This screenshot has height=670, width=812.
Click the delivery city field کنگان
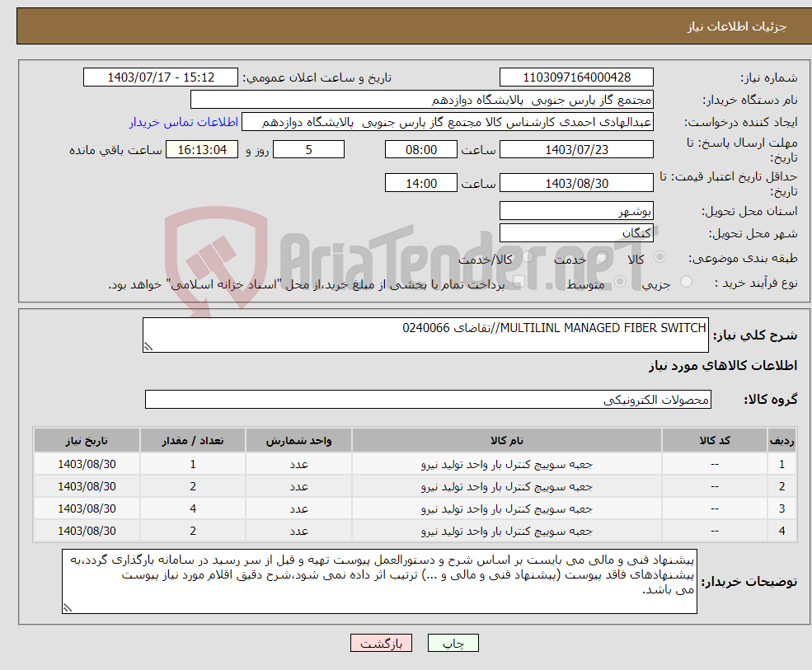576,233
